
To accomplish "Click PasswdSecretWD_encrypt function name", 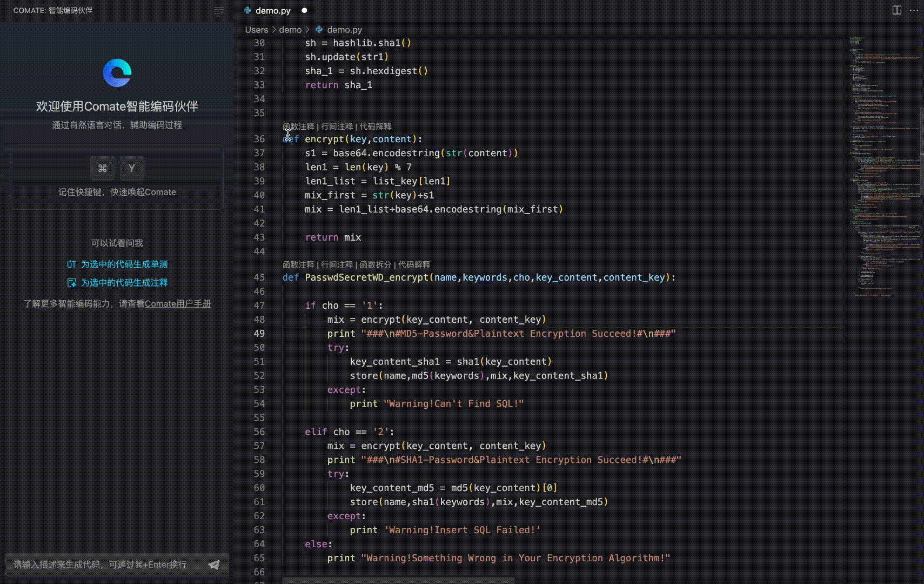I will point(367,277).
